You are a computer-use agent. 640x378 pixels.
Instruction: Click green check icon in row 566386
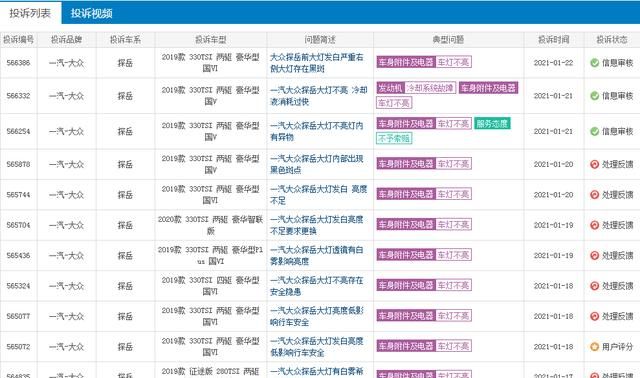(594, 62)
